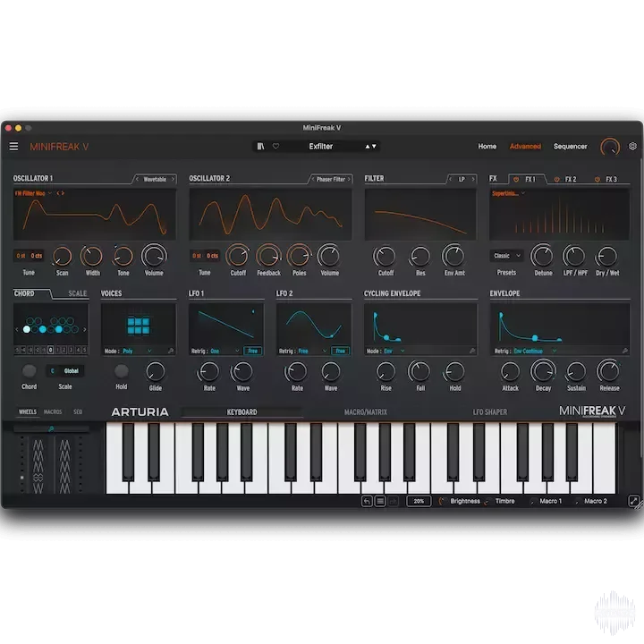Open LFO 2 Retrig Free dropdown

point(312,352)
